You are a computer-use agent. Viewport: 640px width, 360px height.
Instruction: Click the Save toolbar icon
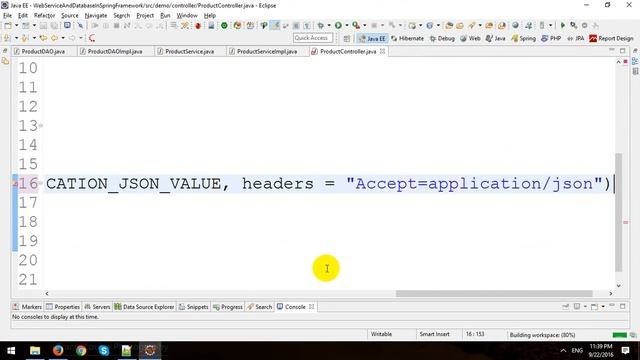43,25
